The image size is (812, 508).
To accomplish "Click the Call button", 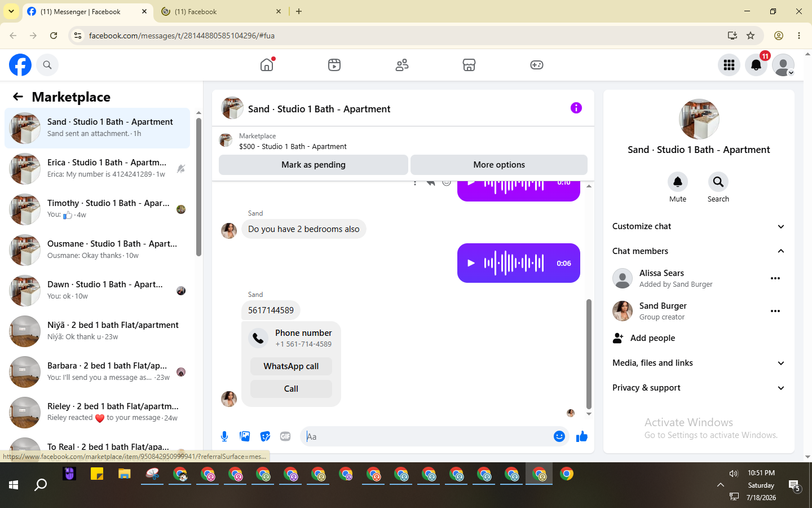I will [x=291, y=389].
